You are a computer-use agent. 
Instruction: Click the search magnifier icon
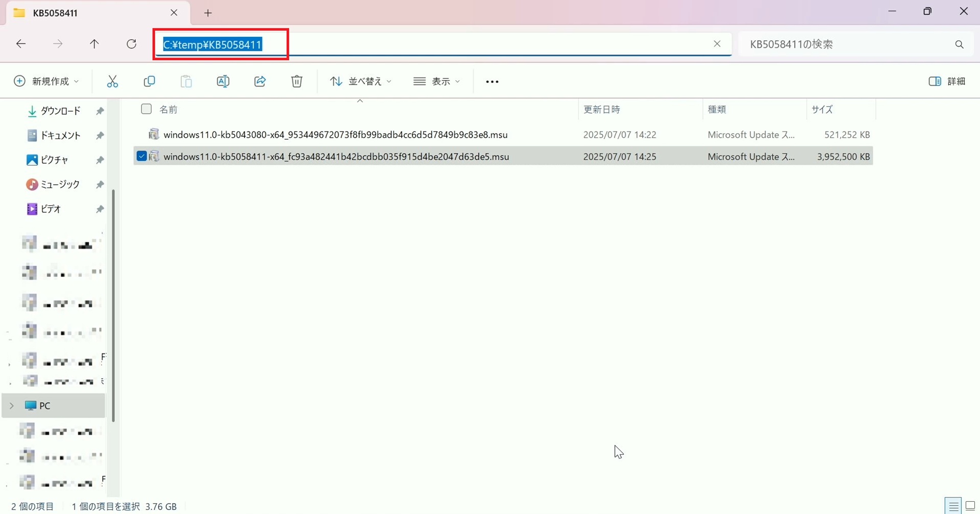tap(959, 45)
